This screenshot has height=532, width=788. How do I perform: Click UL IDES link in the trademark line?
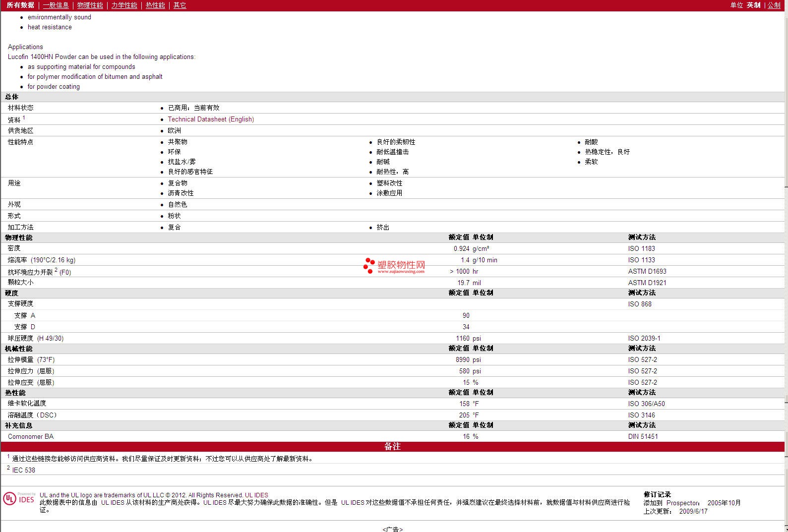pos(256,495)
